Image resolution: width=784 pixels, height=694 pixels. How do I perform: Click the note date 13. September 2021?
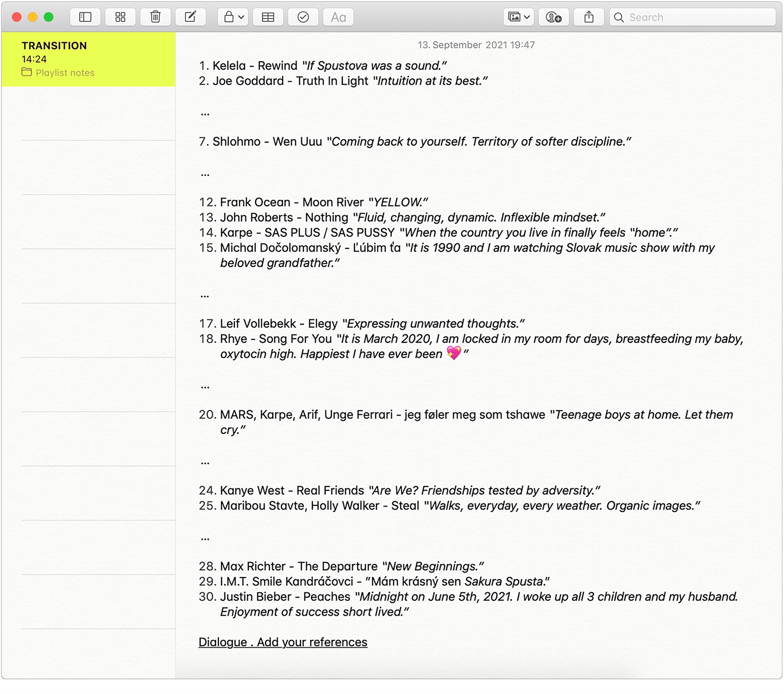(x=476, y=45)
